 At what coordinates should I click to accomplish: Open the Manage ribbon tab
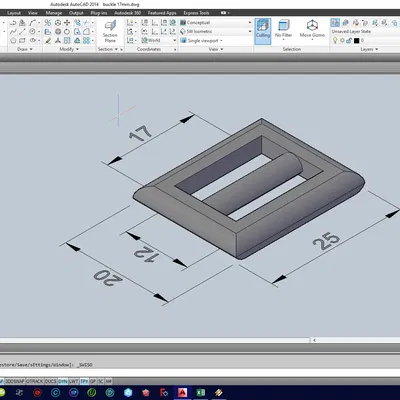[54, 13]
